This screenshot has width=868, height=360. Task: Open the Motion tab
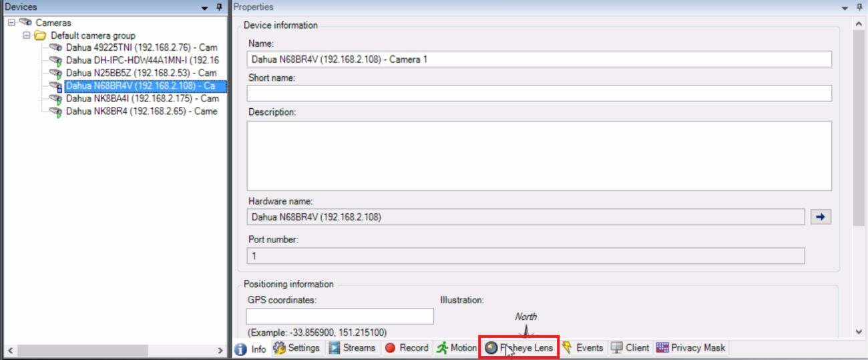point(456,348)
